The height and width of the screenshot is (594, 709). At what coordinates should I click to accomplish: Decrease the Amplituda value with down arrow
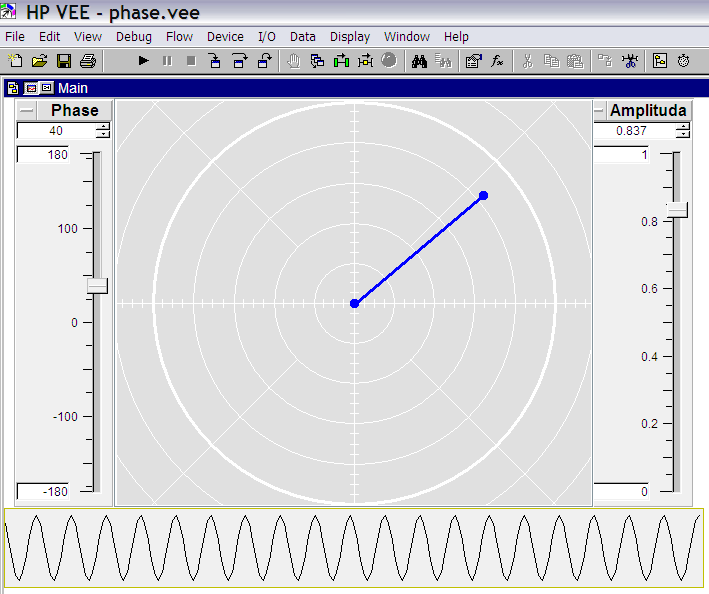click(x=683, y=134)
